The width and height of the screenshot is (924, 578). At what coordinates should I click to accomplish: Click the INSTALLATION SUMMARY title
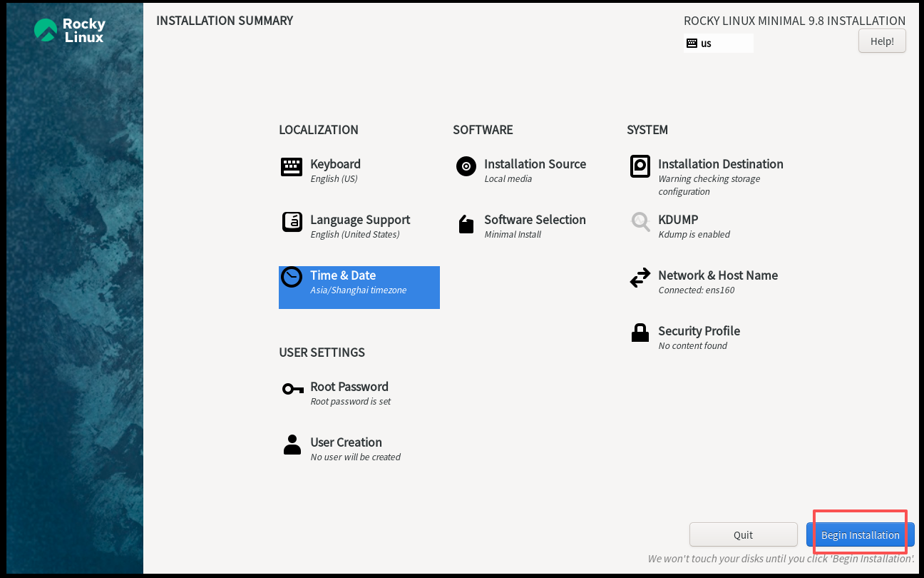[x=225, y=21]
